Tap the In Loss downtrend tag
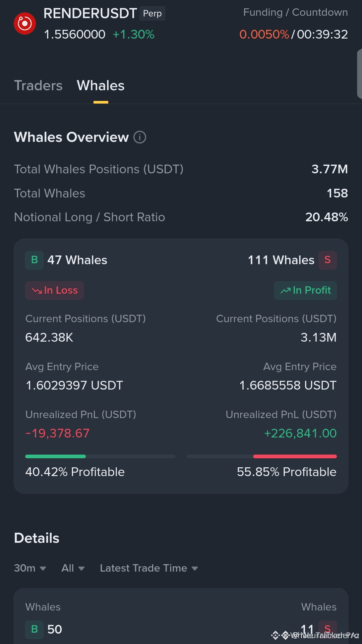Screen dimensions: 362x644 pyautogui.click(x=54, y=290)
